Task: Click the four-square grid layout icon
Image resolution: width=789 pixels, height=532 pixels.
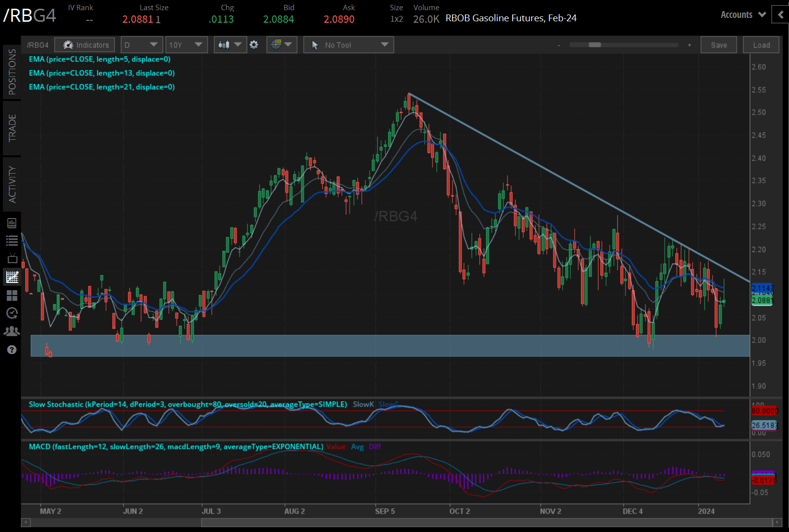Action: click(x=12, y=295)
